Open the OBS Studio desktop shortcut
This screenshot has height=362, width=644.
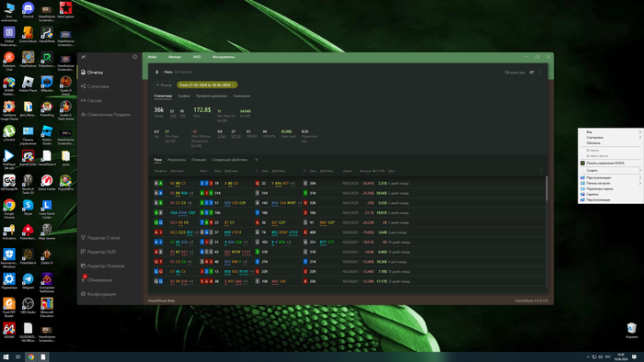click(28, 306)
